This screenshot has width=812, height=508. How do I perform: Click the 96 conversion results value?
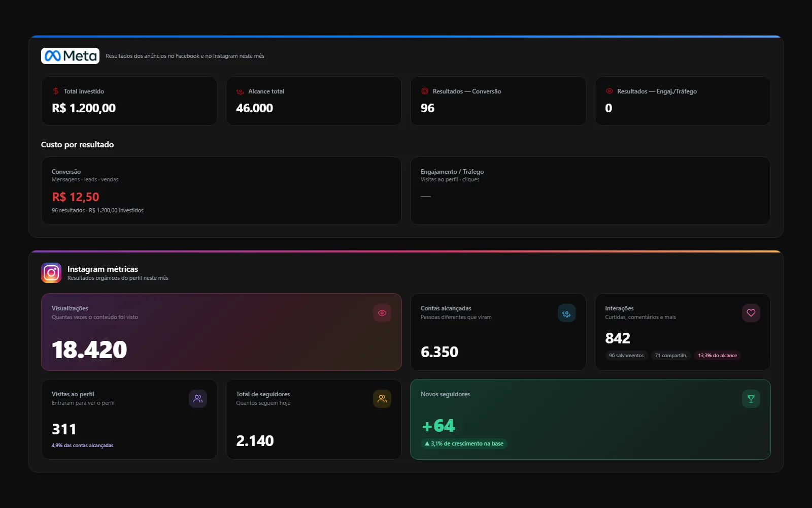click(427, 108)
